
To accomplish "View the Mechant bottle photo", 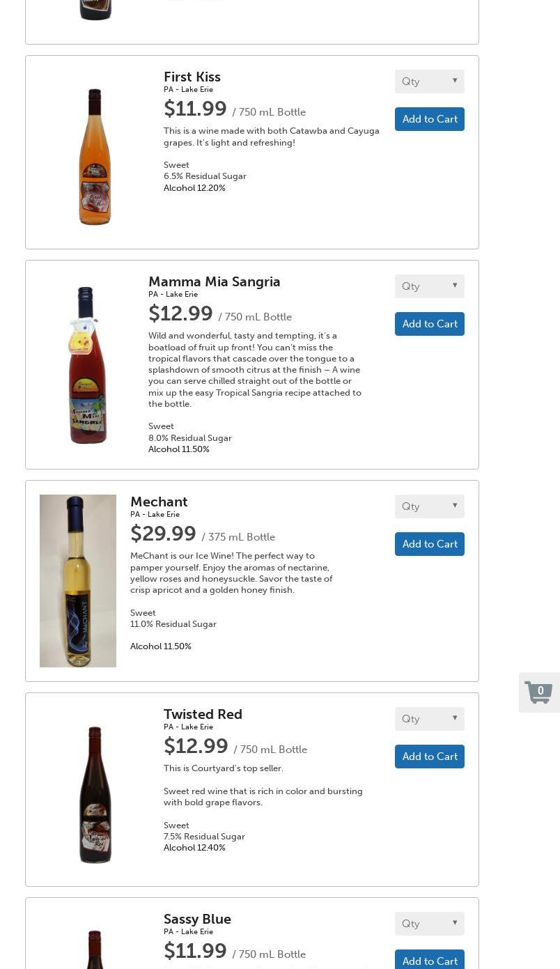I will tap(78, 581).
